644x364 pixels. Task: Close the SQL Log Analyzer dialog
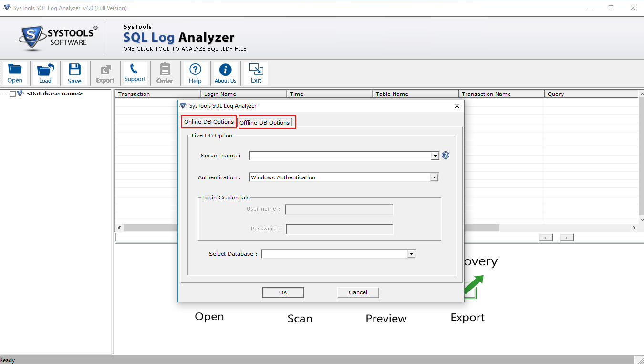[x=457, y=106]
